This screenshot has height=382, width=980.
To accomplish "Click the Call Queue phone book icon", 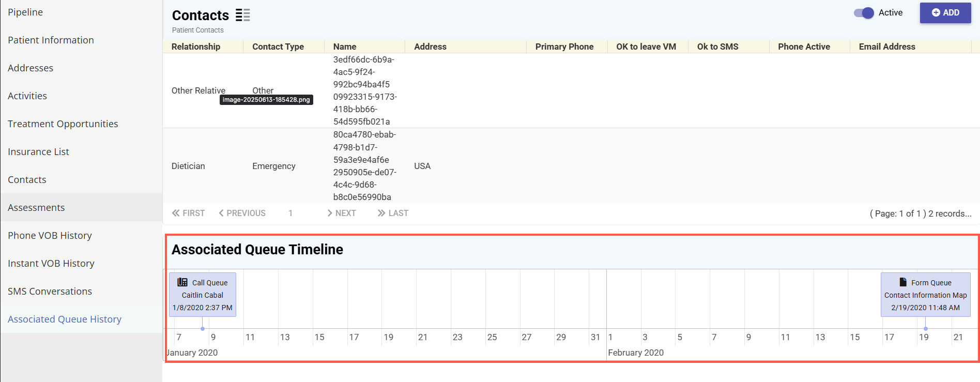I will 182,282.
